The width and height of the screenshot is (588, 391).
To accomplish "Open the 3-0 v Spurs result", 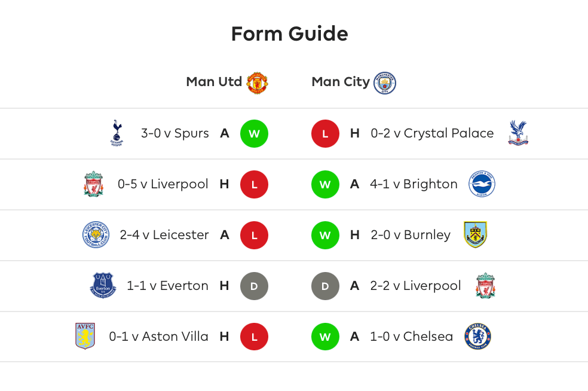I will 174,133.
